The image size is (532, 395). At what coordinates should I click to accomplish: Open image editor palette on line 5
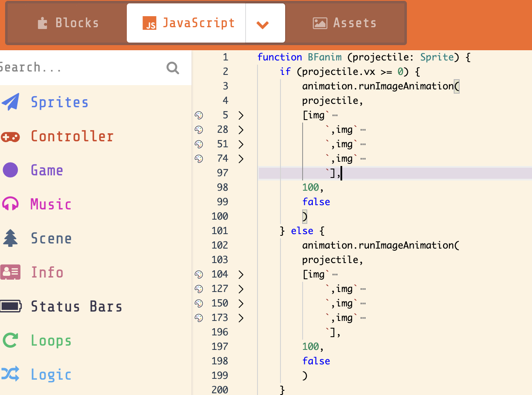pos(199,115)
